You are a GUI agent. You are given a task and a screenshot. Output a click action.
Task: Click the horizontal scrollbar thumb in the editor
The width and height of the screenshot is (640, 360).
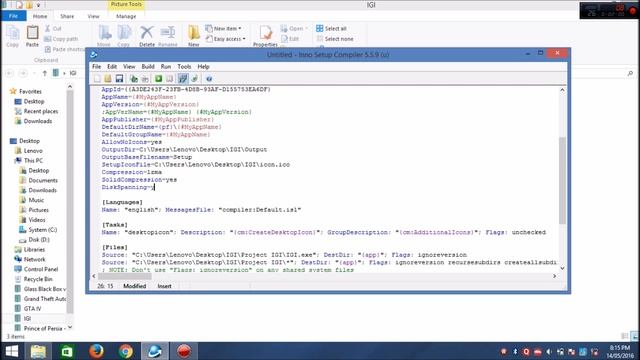pyautogui.click(x=125, y=276)
